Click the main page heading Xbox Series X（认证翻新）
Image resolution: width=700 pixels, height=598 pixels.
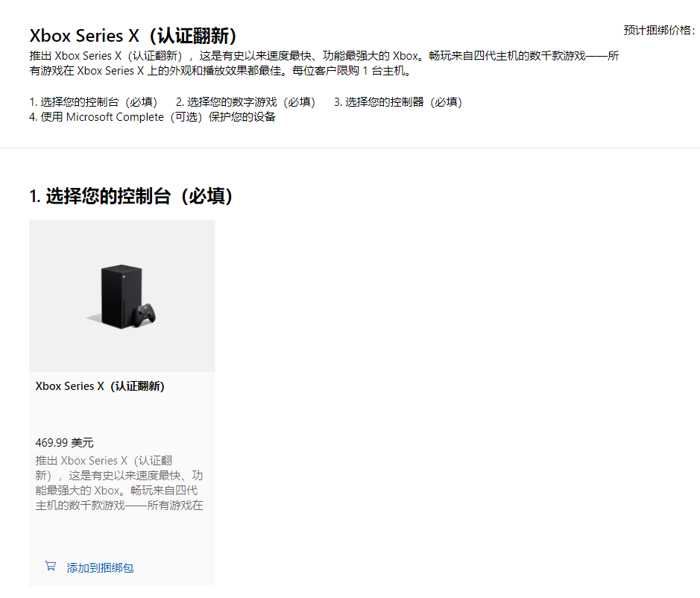pyautogui.click(x=133, y=36)
